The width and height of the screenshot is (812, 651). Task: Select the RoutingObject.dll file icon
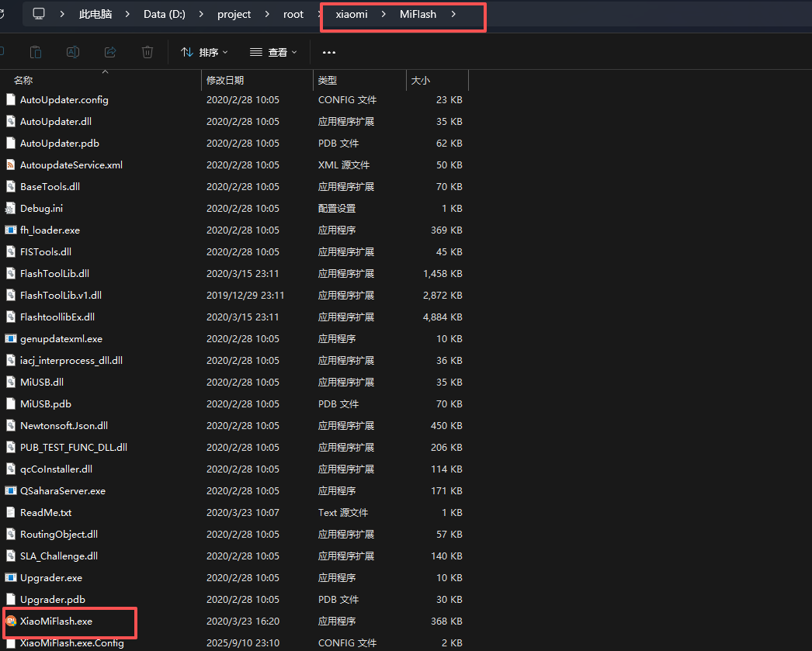click(x=10, y=535)
